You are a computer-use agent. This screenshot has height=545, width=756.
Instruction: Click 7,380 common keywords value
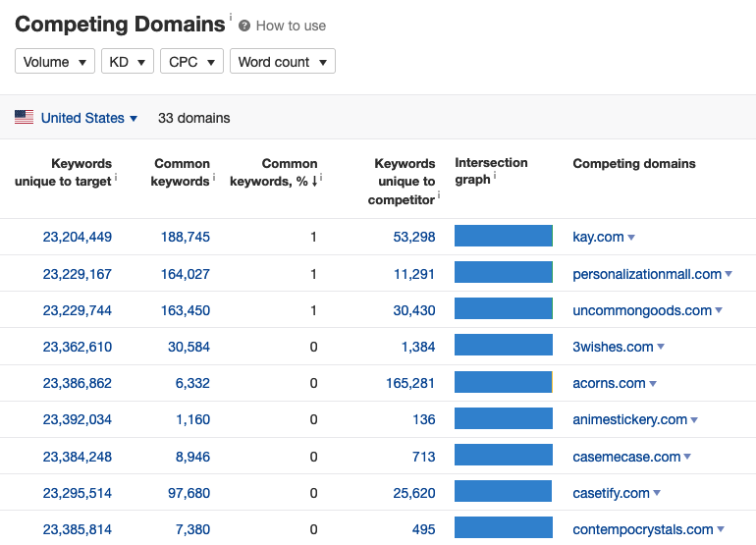click(192, 529)
